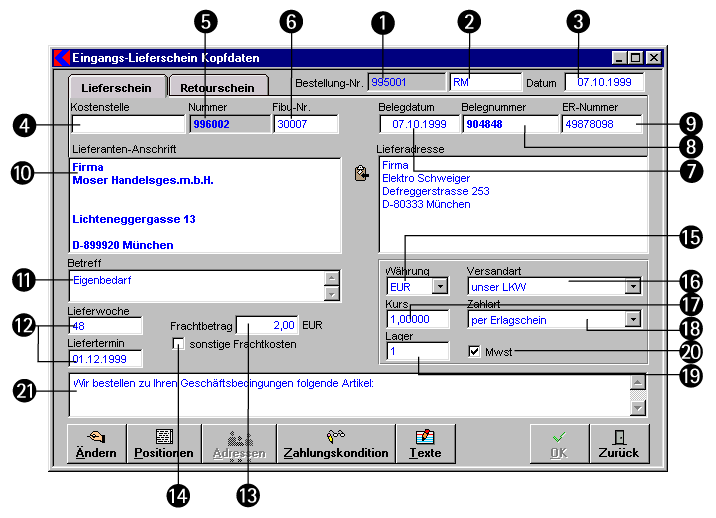The image size is (716, 518).
Task: Click the Zahlungskondition button
Action: tap(336, 444)
